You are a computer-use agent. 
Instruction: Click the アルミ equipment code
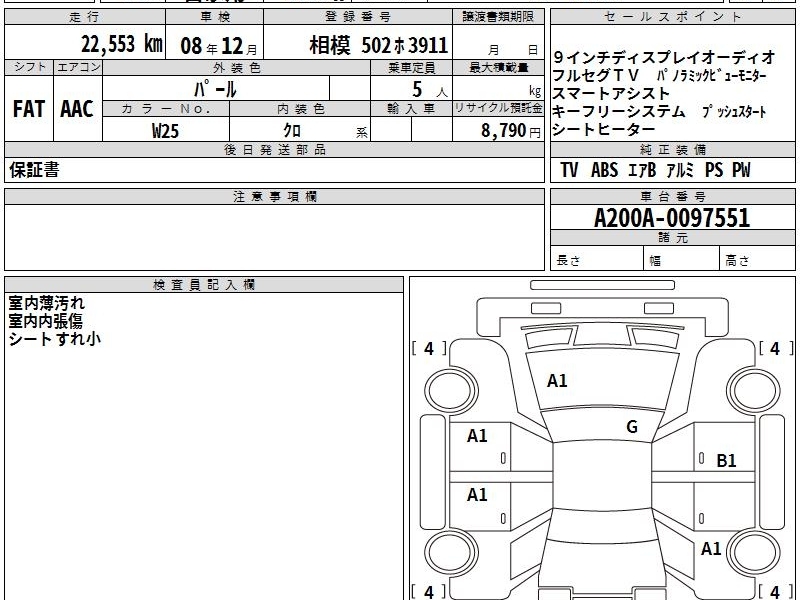(680, 170)
